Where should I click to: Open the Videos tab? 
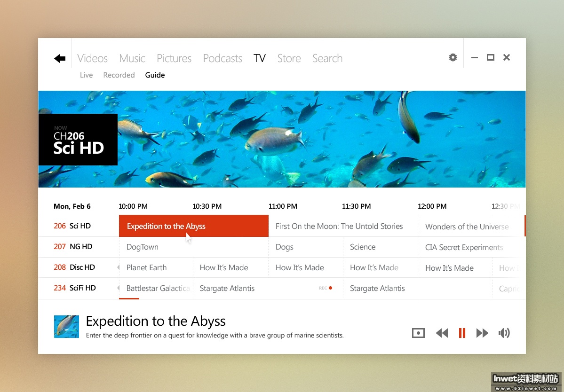coord(93,58)
